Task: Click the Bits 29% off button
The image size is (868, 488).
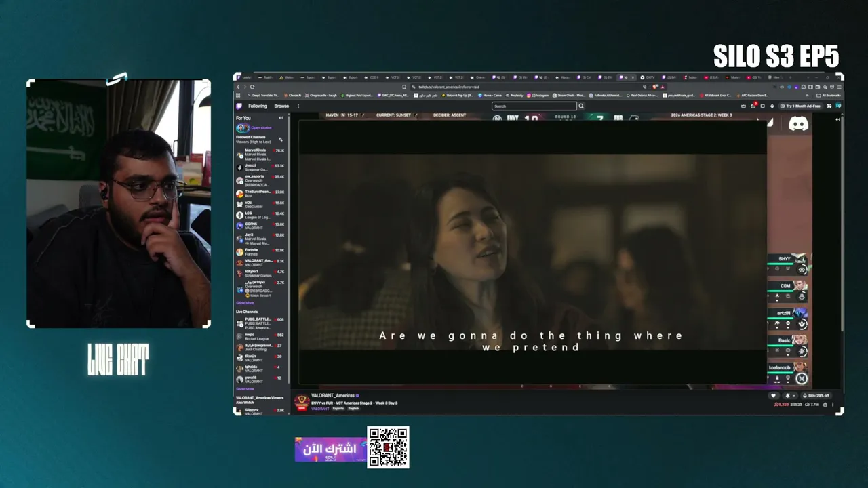Action: tap(816, 396)
